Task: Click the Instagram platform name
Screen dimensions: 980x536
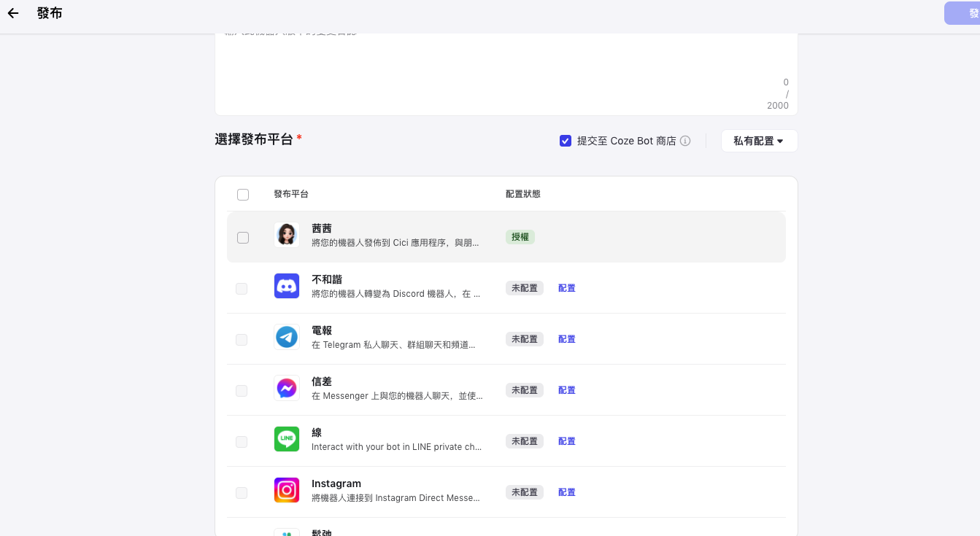Action: [336, 483]
